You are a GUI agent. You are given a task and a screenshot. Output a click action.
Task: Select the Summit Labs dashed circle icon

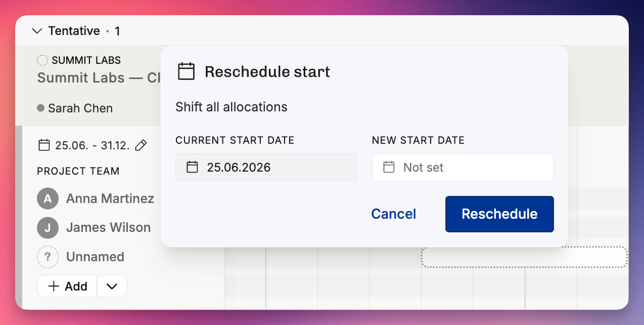[43, 60]
